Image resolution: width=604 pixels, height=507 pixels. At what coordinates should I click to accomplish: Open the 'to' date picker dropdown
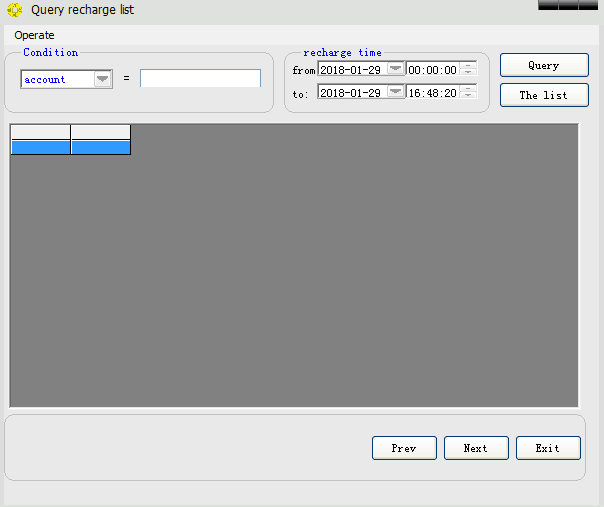coord(395,92)
